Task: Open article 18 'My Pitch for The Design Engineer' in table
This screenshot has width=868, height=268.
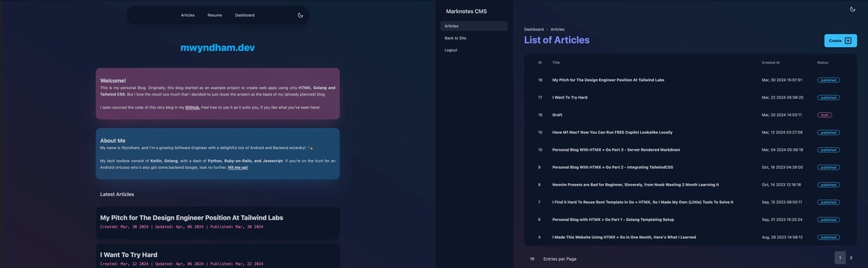Action: tap(608, 80)
